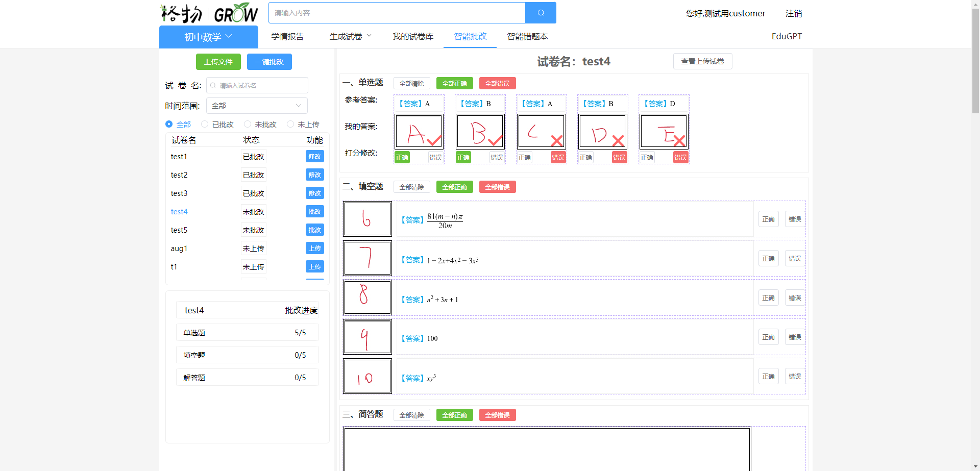Image resolution: width=980 pixels, height=471 pixels.
Task: Mark fill-in question 7 as 正确
Action: [x=769, y=258]
